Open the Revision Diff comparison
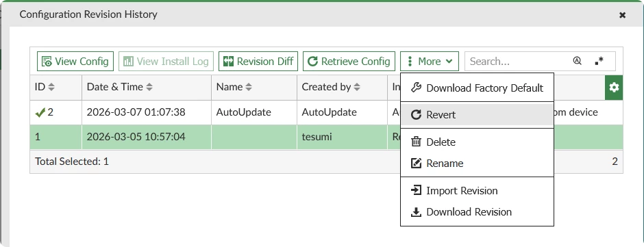Viewport: 644px width, 247px height. pyautogui.click(x=258, y=61)
